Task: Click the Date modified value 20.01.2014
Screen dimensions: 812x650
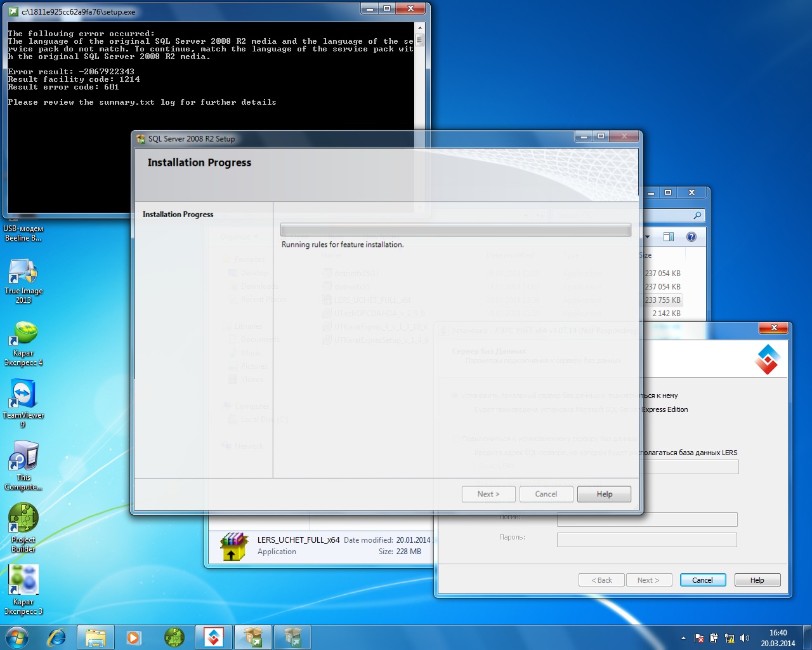Action: 414,540
